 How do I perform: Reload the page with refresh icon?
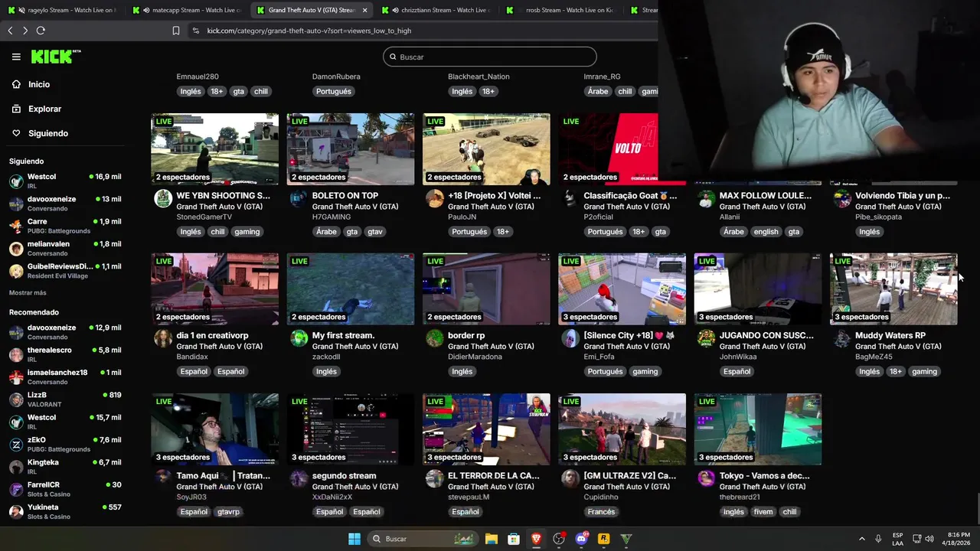click(x=41, y=31)
